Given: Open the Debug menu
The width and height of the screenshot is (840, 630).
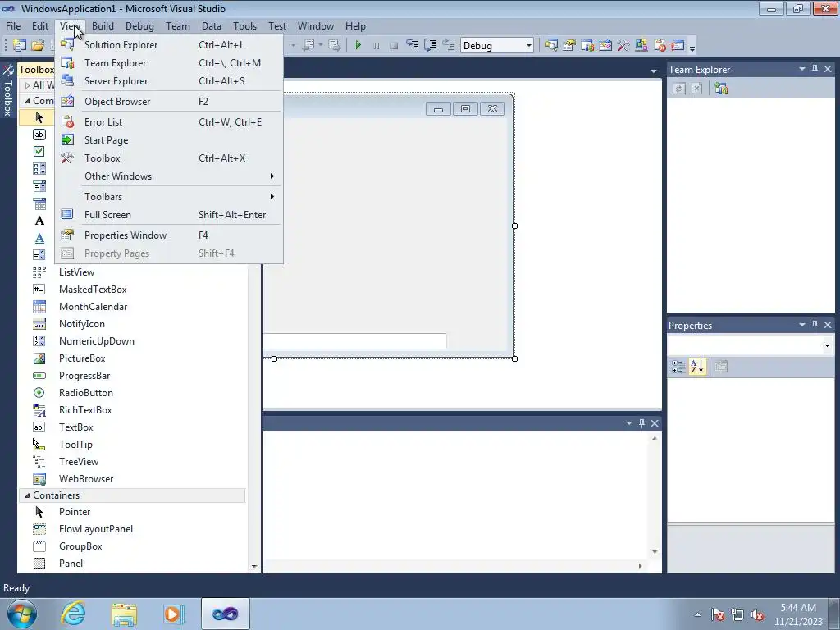Looking at the screenshot, I should (x=139, y=25).
